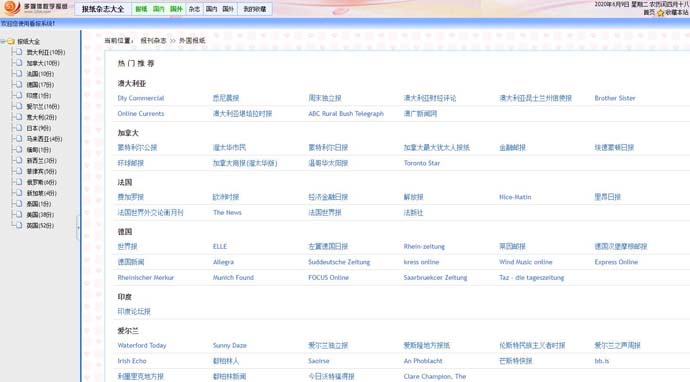The image size is (690, 382).
Task: Click the 报纸杂志大全 header title
Action: (103, 9)
